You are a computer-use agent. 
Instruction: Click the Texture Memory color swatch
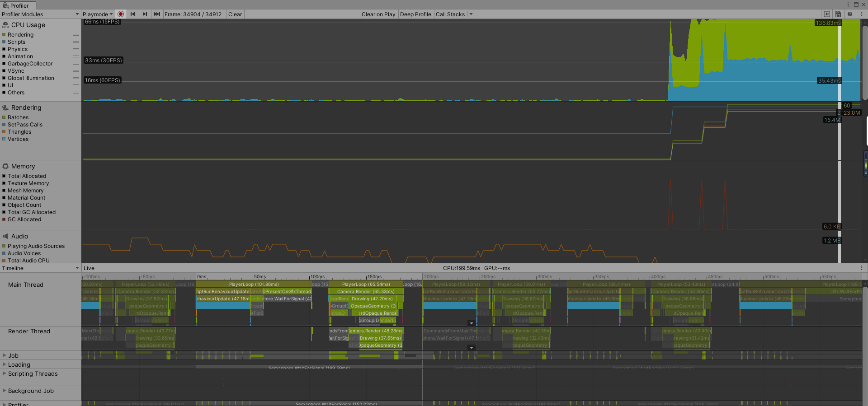point(4,183)
